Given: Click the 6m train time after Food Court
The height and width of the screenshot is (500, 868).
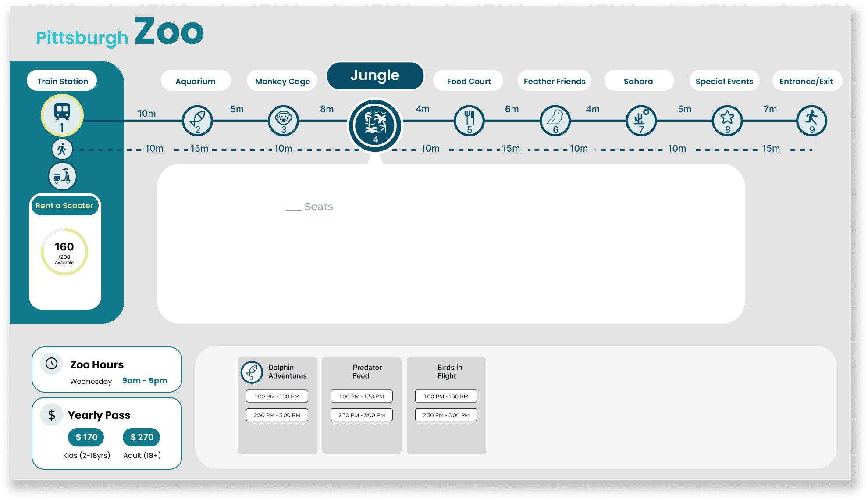Looking at the screenshot, I should pos(512,109).
